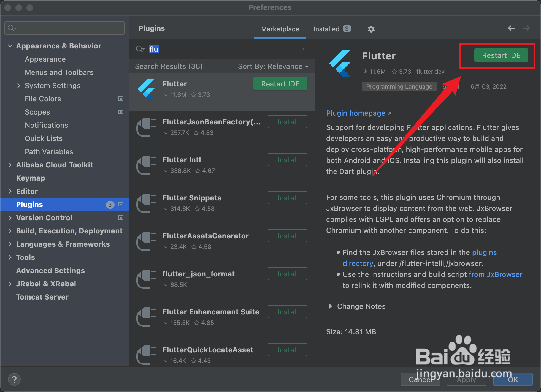This screenshot has width=541, height=392.
Task: Expand the System Settings node
Action: 19,86
